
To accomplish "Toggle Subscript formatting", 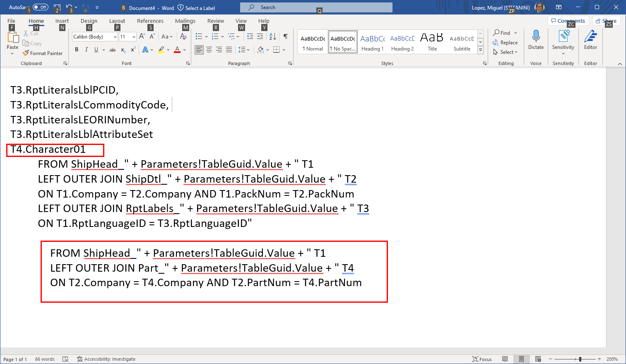I will tap(123, 50).
